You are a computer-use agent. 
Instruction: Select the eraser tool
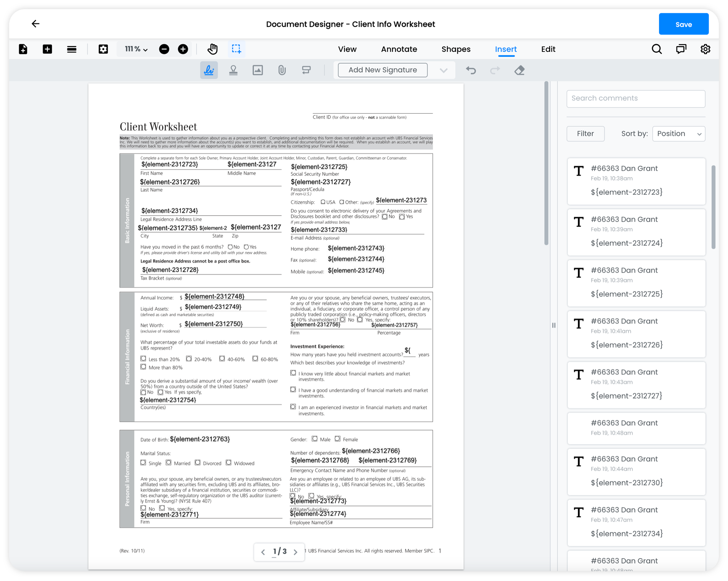519,70
